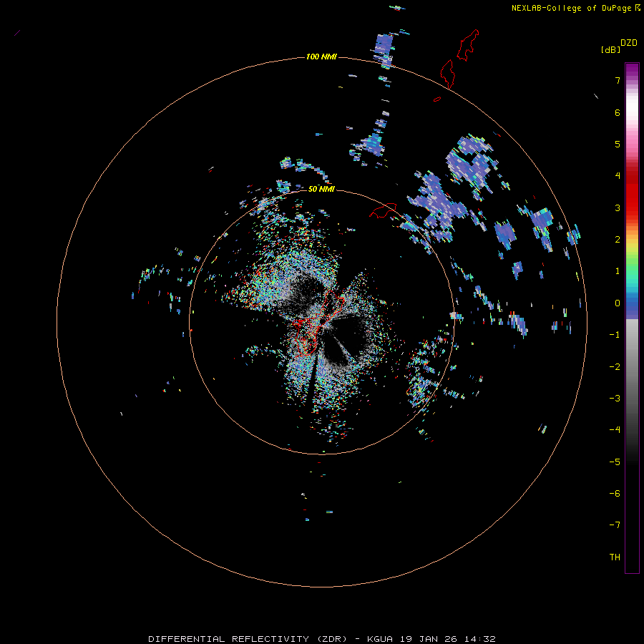Click the 3 dB value on the scale
The image size is (644, 644).
[618, 208]
